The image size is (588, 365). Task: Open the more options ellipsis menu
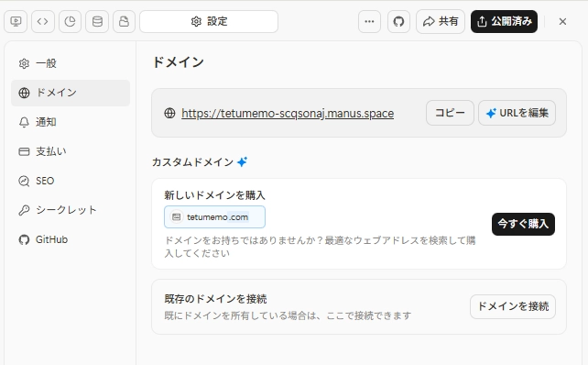(369, 21)
